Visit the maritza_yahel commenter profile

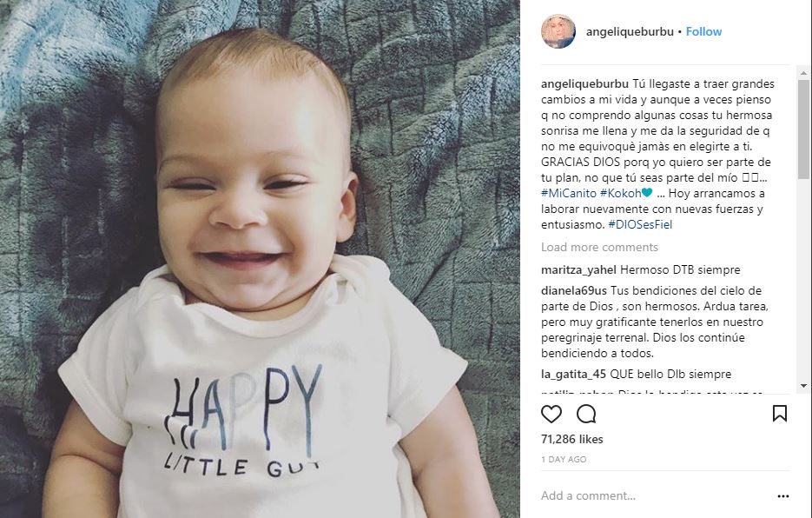pos(578,270)
